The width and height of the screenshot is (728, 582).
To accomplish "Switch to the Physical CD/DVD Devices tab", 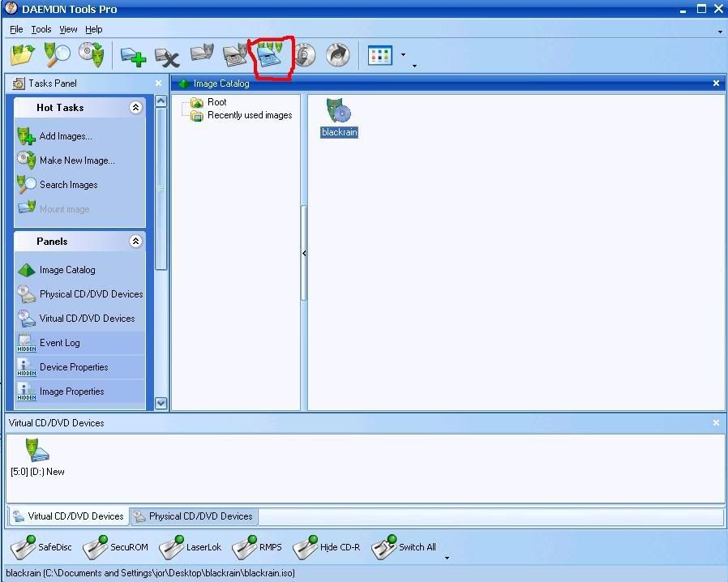I will (x=194, y=516).
